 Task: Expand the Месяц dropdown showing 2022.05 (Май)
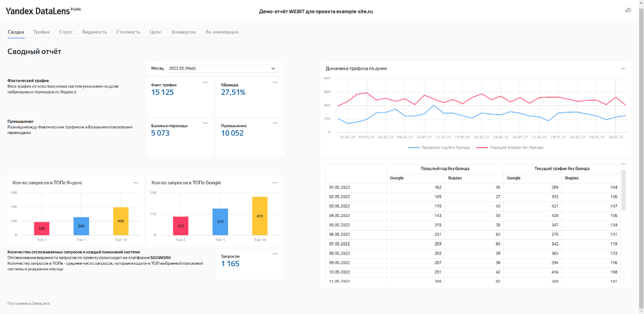pos(222,69)
